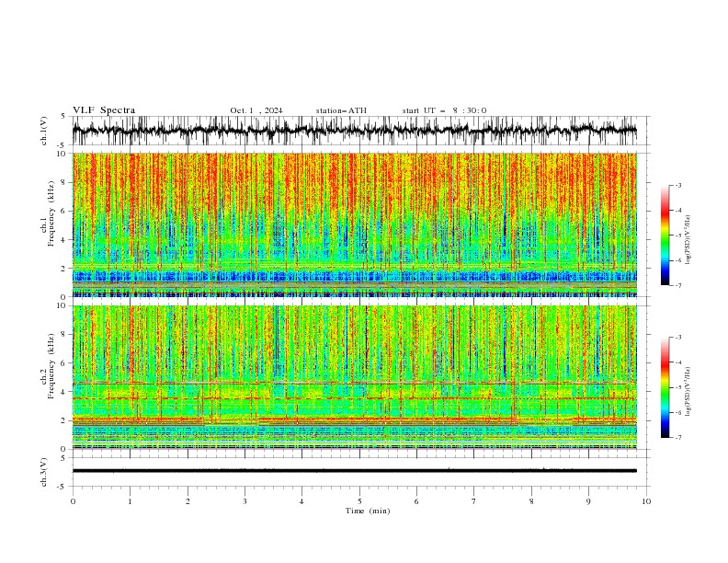Click the '-7' value on the ch.2 colorbar
The image size is (728, 563).
tap(677, 438)
